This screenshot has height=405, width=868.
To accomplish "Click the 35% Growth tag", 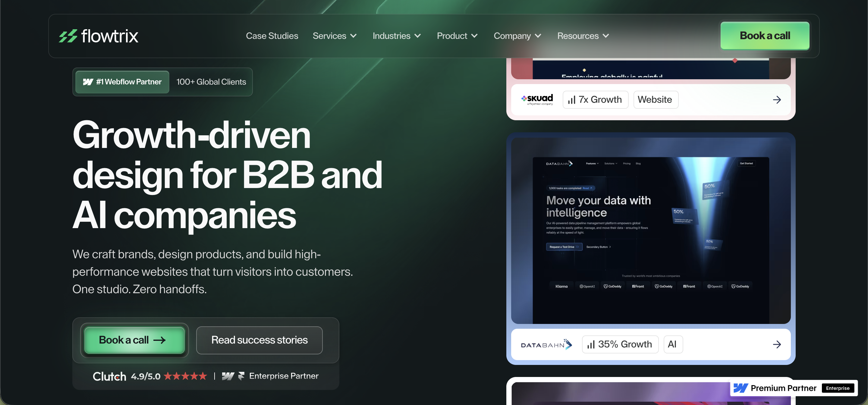I will pyautogui.click(x=620, y=344).
